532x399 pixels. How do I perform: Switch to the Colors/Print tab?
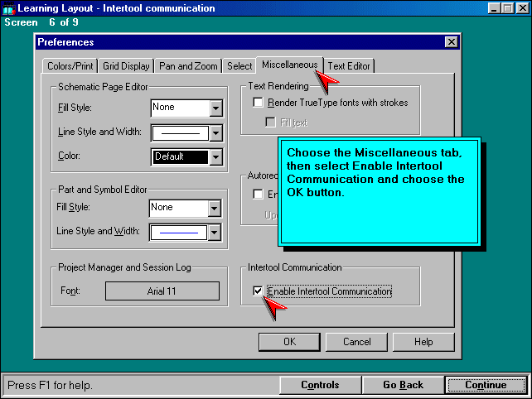70,66
